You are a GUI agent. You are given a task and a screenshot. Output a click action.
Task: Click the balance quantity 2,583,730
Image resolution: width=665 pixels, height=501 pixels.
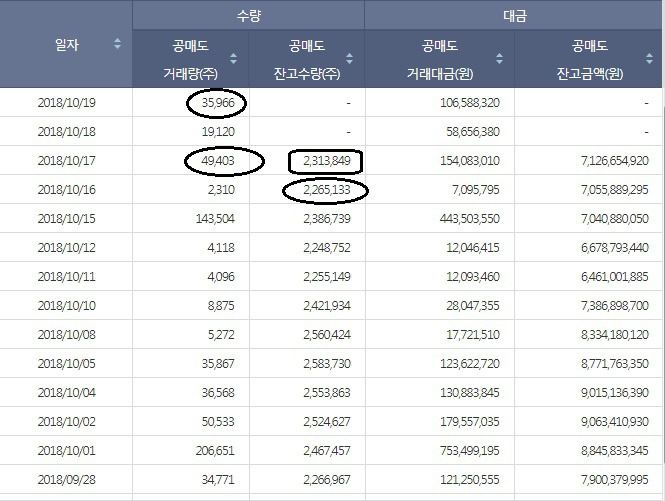(x=327, y=364)
